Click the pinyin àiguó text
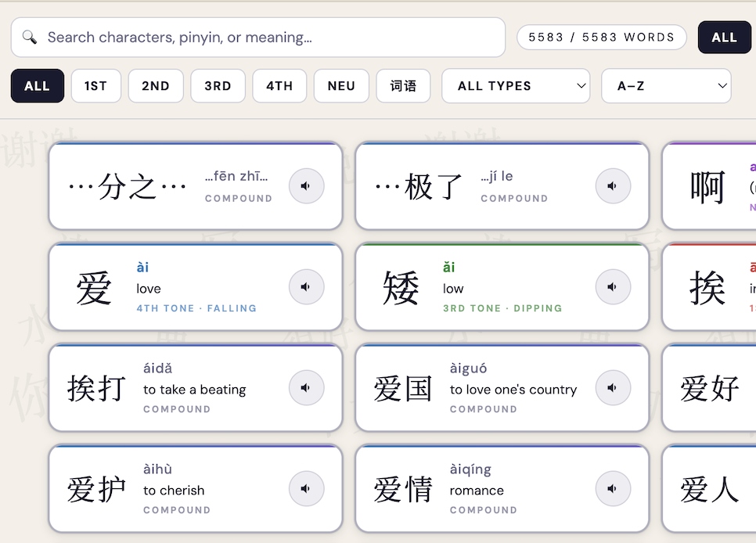756x543 pixels. pos(468,369)
